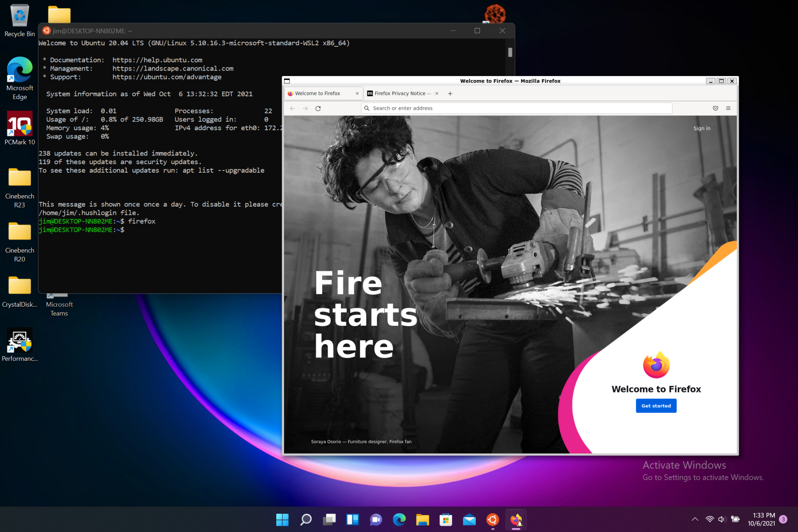Expand hidden icons in the system tray
The image size is (798, 532).
pos(695,519)
